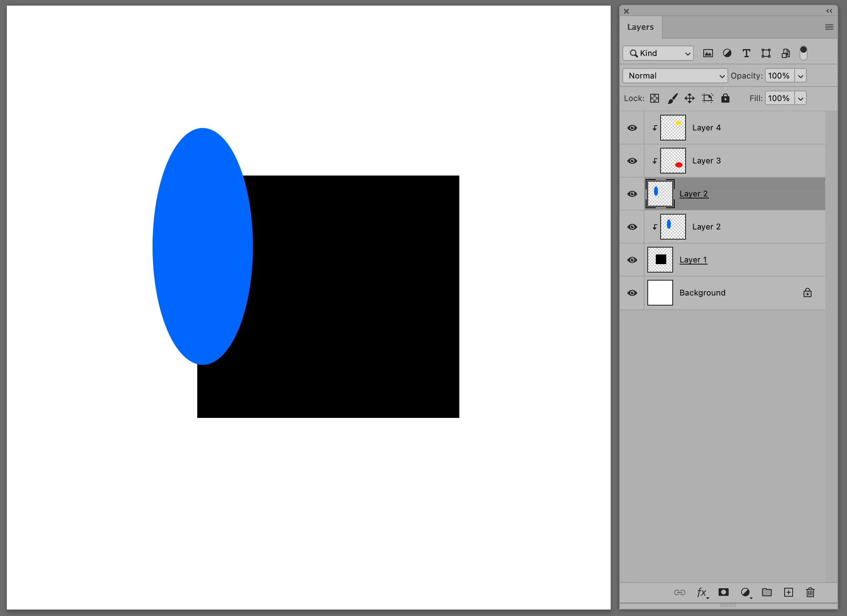Open the Normal blend mode dropdown
Image resolution: width=847 pixels, height=616 pixels.
pyautogui.click(x=675, y=76)
